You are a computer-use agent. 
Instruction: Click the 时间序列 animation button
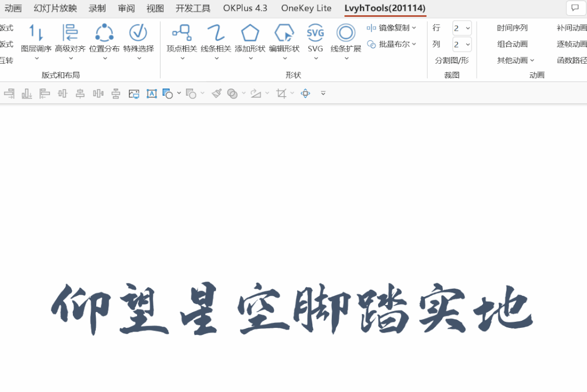coord(513,28)
